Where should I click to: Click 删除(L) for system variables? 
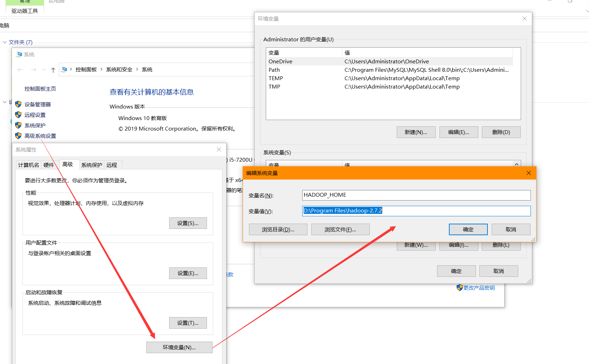coord(501,246)
